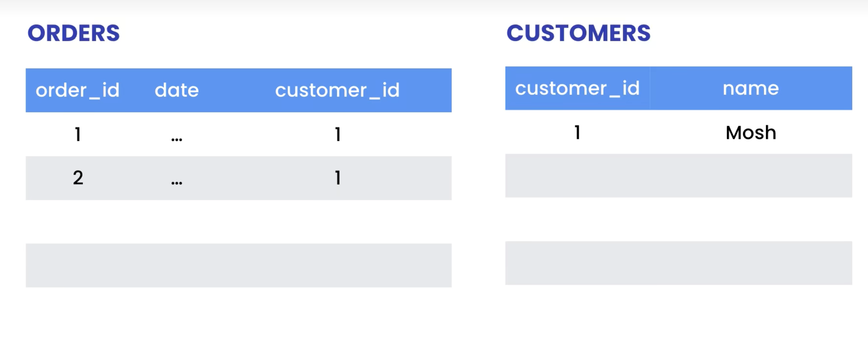
Task: Select the bottom empty gray row in Orders
Action: tap(239, 265)
